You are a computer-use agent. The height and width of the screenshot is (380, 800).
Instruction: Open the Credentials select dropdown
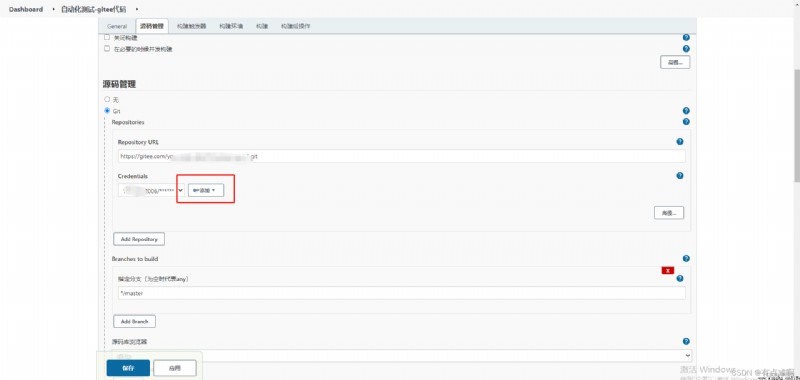pyautogui.click(x=152, y=190)
